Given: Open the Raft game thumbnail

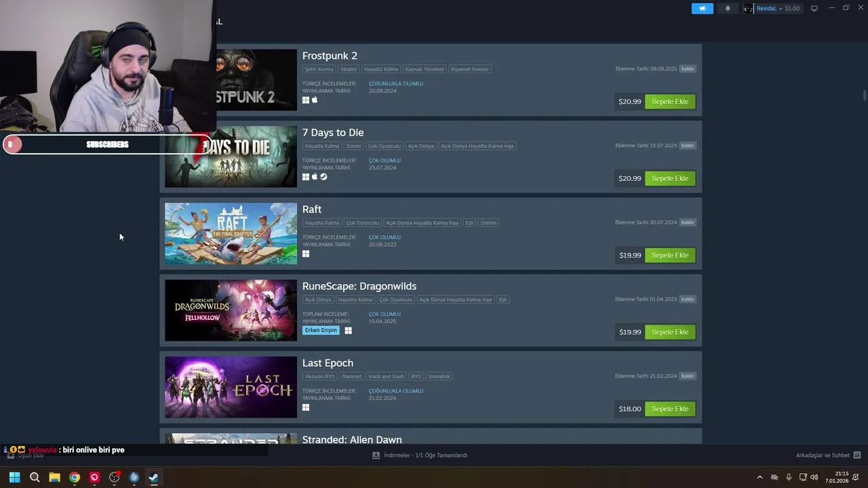Looking at the screenshot, I should pyautogui.click(x=231, y=234).
